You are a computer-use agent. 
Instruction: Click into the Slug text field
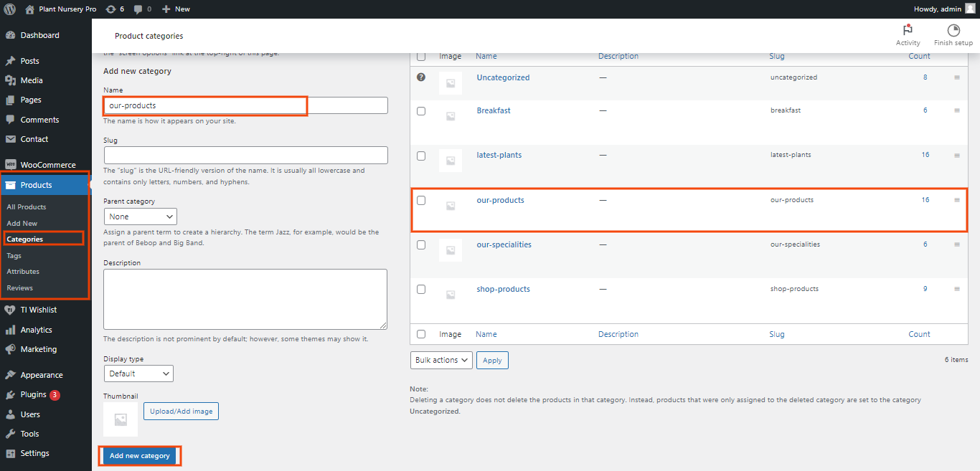(x=245, y=155)
